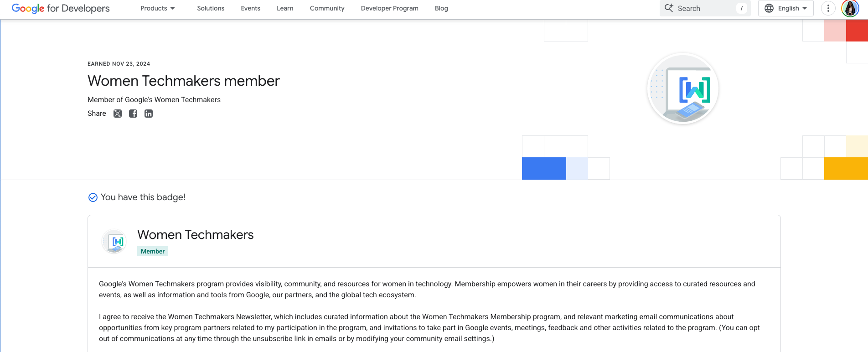
Task: Click the badge earned checkmark icon
Action: point(93,197)
